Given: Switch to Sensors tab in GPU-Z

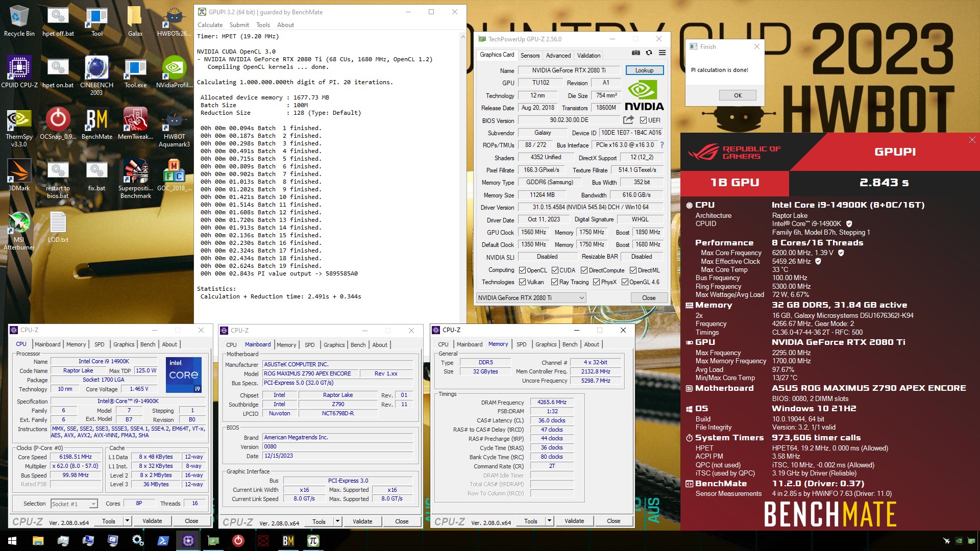Looking at the screenshot, I should [x=530, y=56].
